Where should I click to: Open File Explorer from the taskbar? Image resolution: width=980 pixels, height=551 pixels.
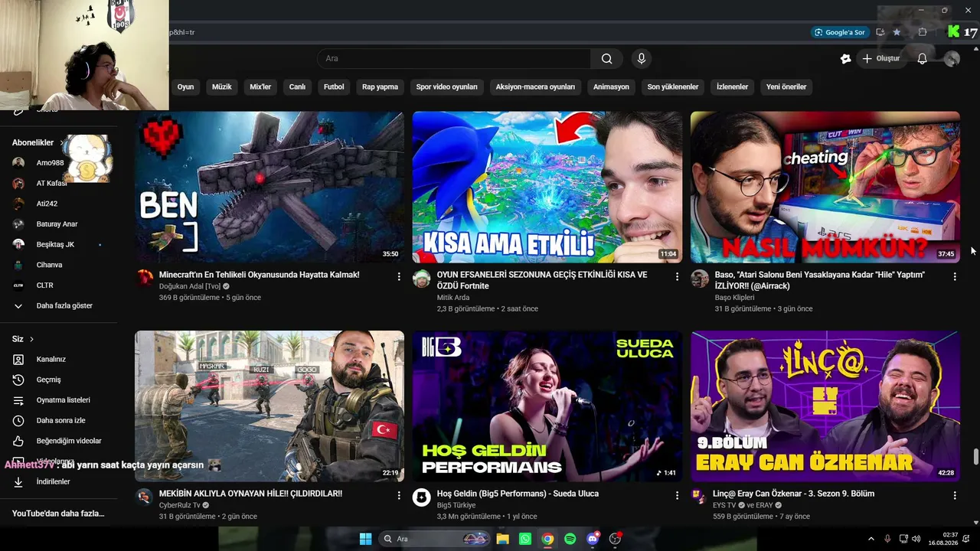coord(502,539)
